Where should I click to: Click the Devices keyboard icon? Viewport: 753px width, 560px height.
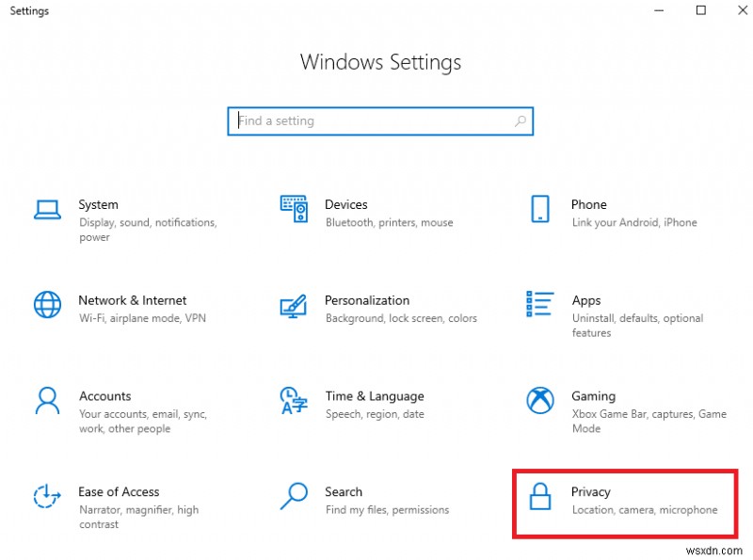click(x=294, y=208)
